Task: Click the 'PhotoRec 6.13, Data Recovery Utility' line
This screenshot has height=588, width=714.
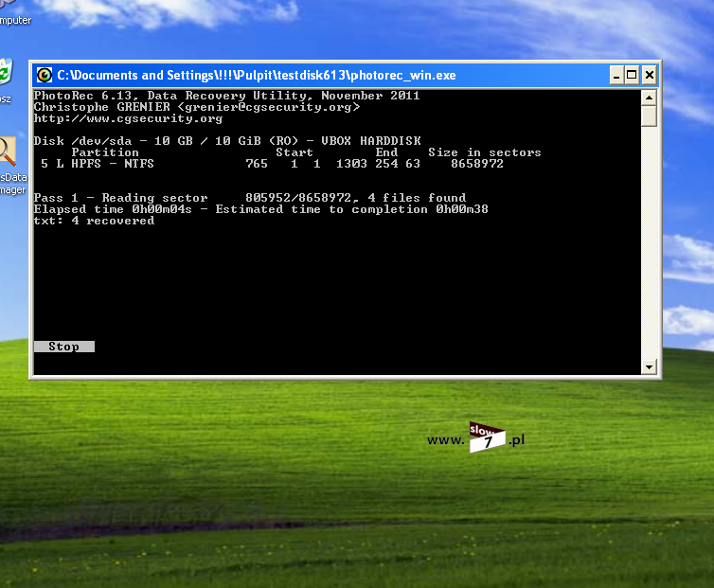Action: click(x=226, y=96)
